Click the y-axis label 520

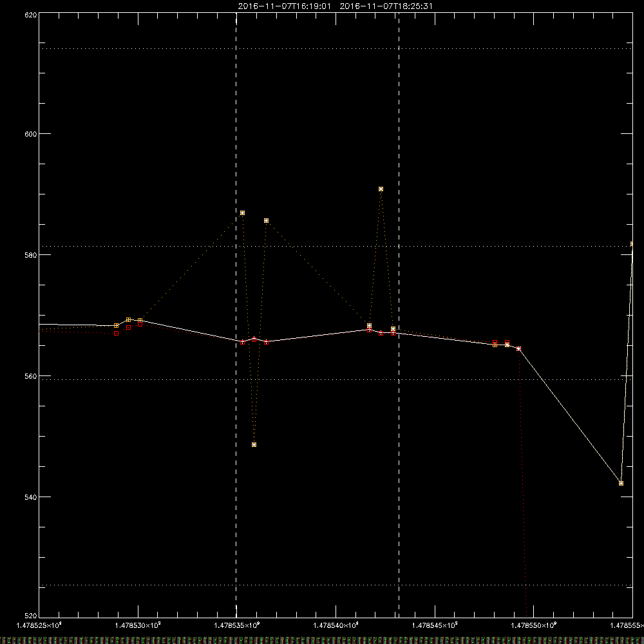click(31, 616)
